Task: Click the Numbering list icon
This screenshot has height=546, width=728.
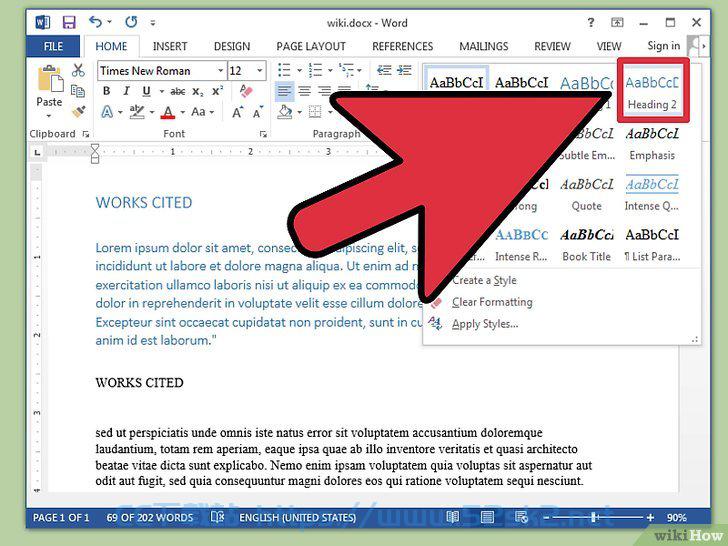Action: point(315,70)
